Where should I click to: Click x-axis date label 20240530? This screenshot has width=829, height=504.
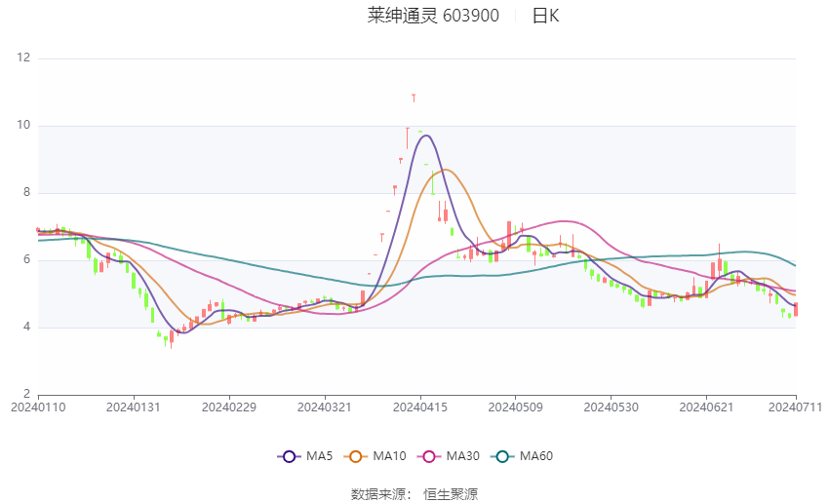612,407
